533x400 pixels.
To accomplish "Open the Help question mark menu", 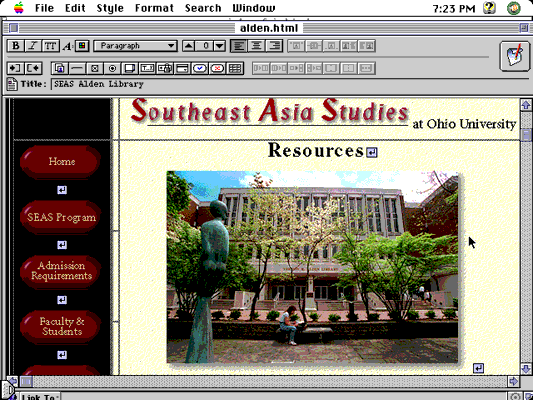I will pos(489,7).
